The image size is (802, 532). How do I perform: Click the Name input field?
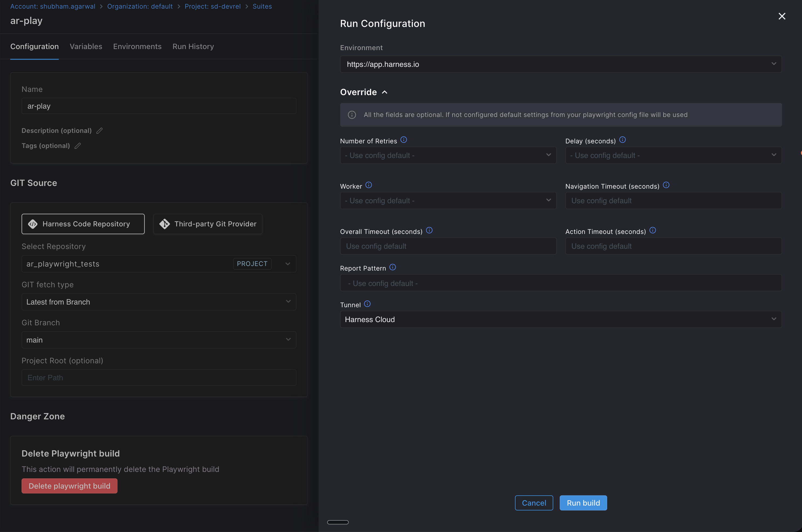[159, 106]
